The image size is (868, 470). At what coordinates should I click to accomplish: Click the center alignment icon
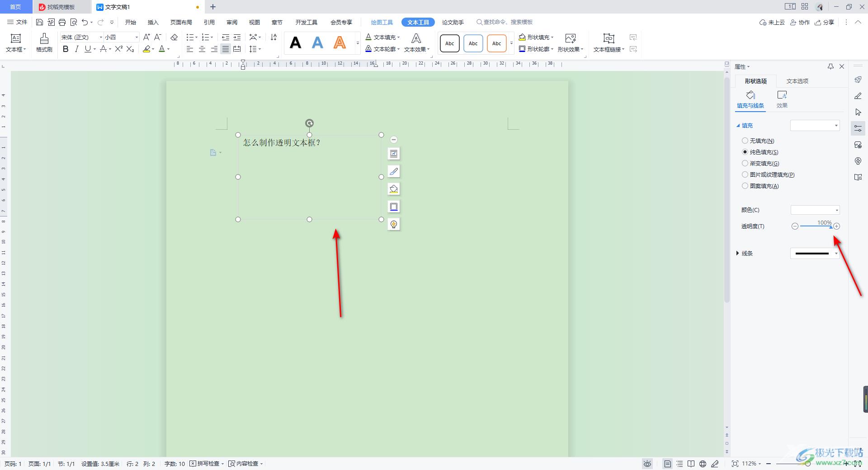pos(202,49)
